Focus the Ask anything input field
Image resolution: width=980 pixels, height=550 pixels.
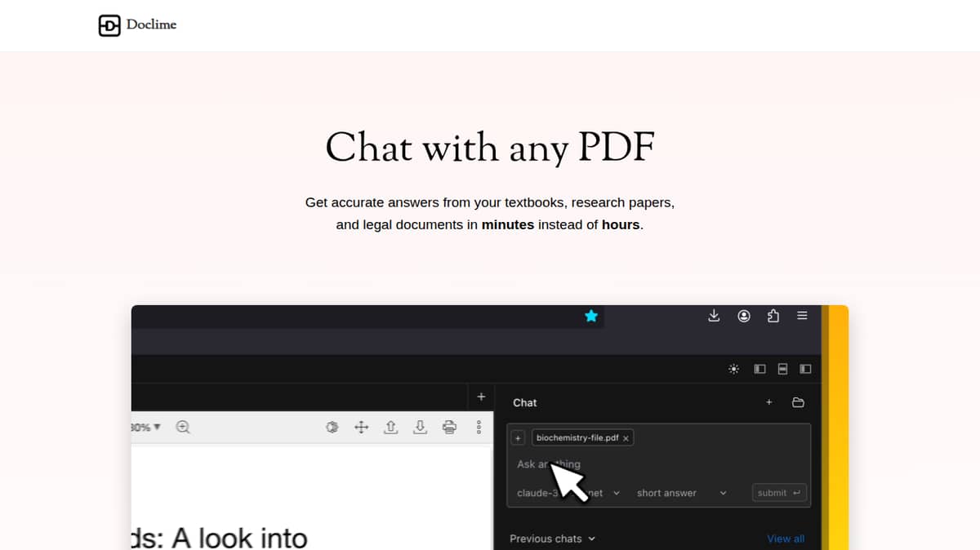pyautogui.click(x=658, y=464)
